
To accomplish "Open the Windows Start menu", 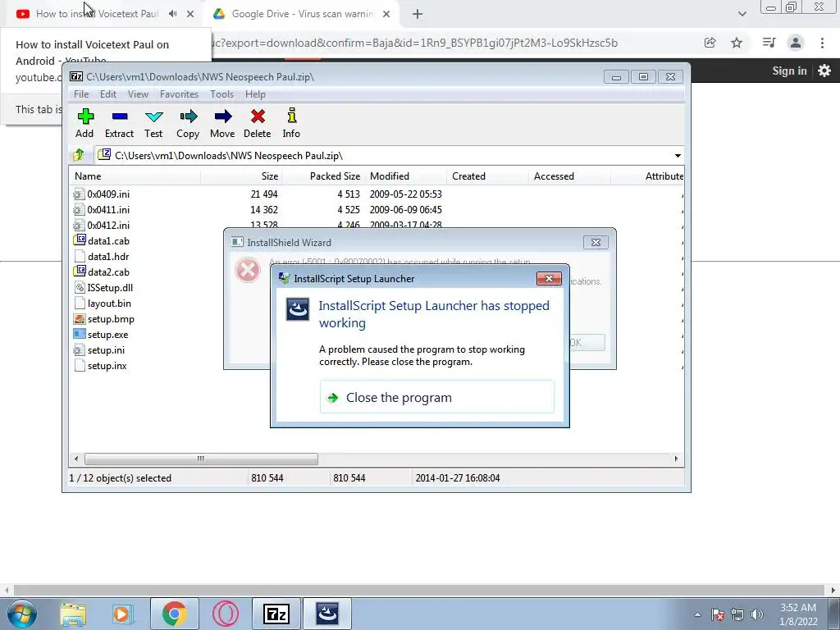I will [x=22, y=614].
